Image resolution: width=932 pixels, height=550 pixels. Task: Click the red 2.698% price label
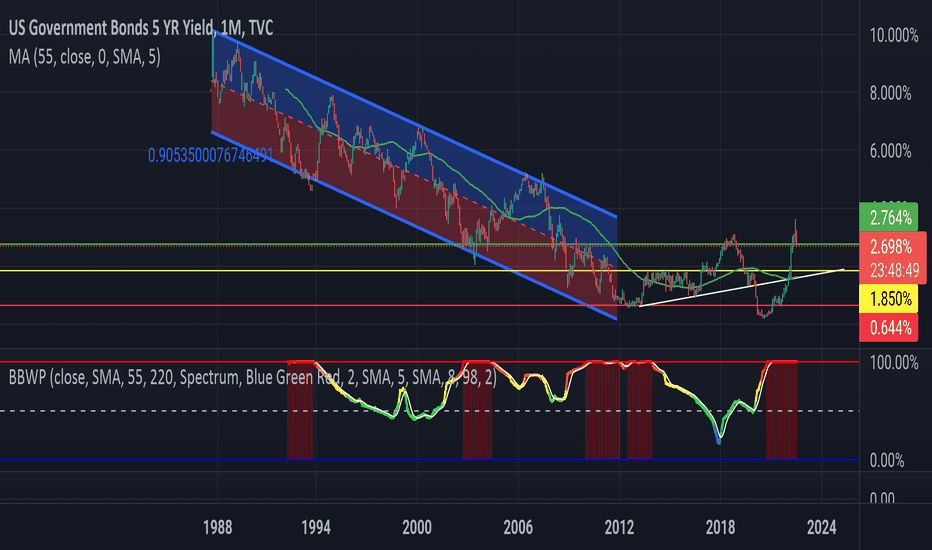891,246
